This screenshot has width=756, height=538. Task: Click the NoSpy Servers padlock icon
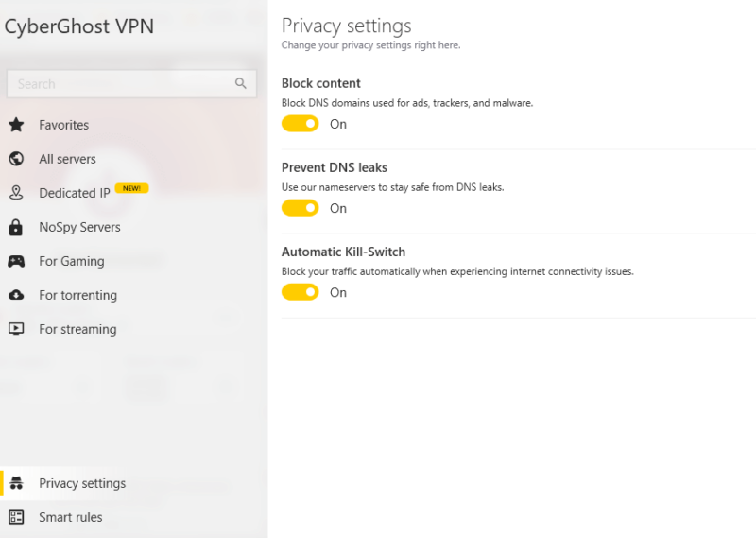pyautogui.click(x=16, y=227)
